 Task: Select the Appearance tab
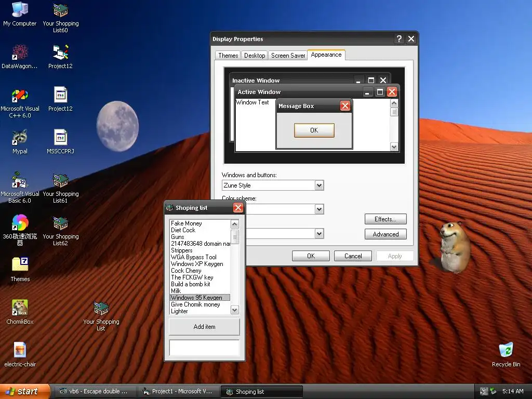(326, 55)
